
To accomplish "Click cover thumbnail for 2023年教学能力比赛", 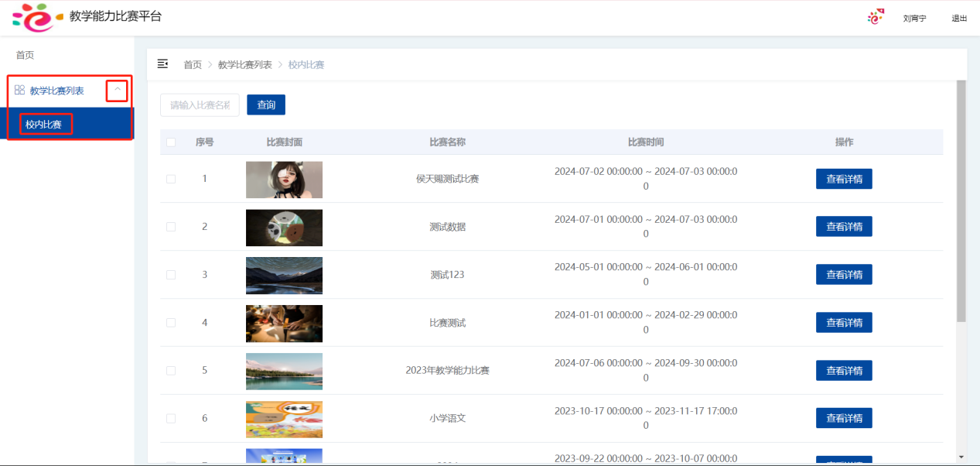I will 284,371.
